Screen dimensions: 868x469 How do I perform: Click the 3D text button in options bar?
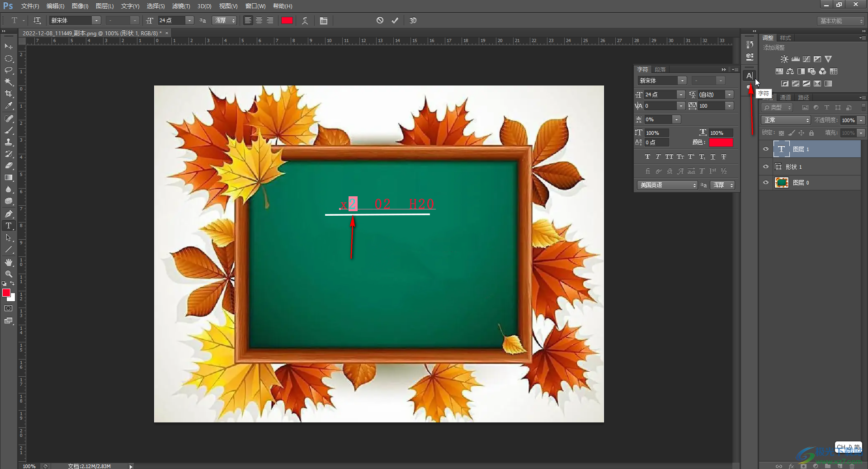(413, 20)
